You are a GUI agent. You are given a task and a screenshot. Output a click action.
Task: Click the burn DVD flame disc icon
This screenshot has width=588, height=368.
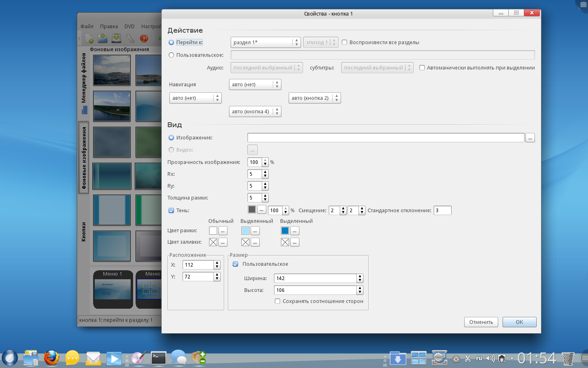pyautogui.click(x=144, y=38)
